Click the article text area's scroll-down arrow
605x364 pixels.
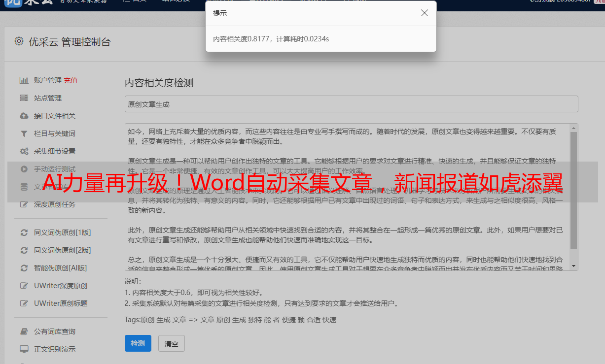pos(573,265)
